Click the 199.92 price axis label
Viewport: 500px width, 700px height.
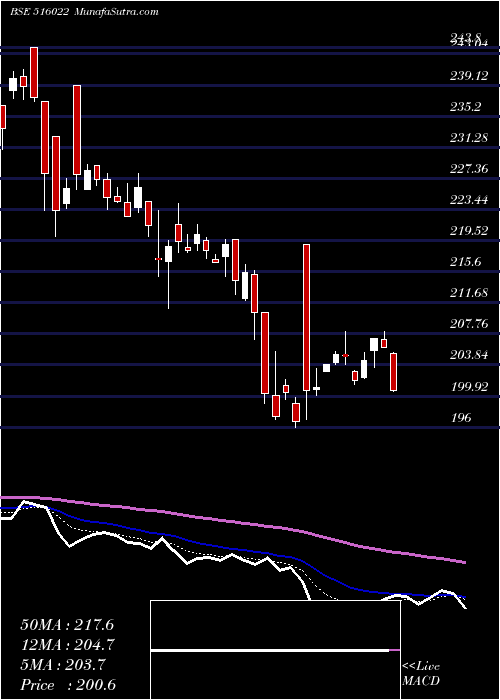click(468, 386)
